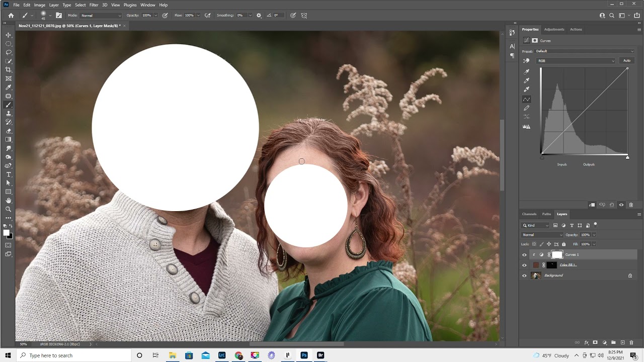The height and width of the screenshot is (362, 644).
Task: Open the layer Kind filter dropdown
Action: pyautogui.click(x=536, y=225)
